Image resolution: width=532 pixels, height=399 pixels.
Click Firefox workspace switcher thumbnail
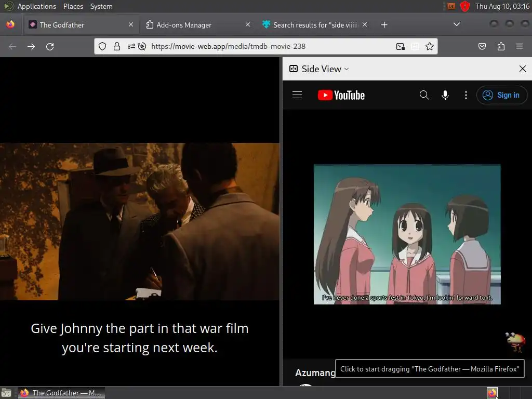(x=492, y=393)
